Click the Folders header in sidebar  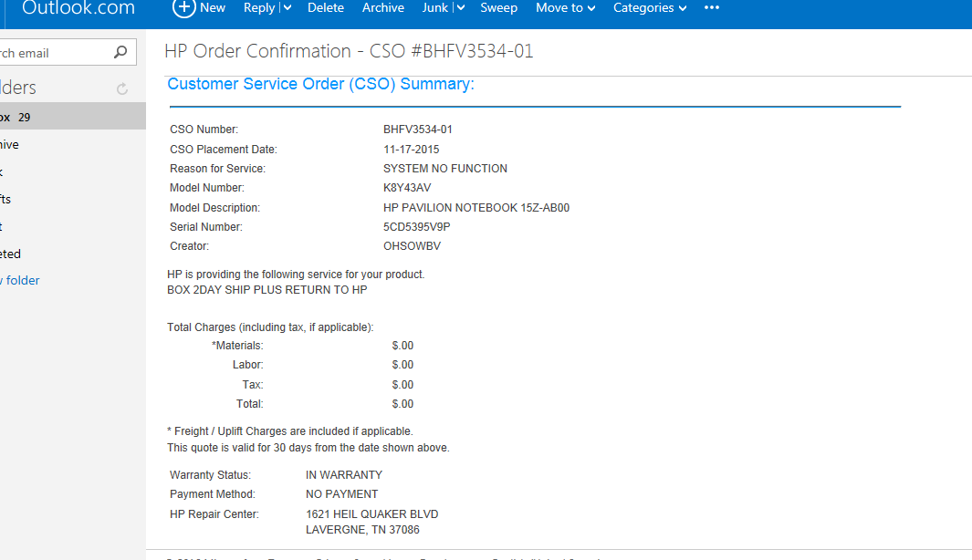tap(18, 88)
